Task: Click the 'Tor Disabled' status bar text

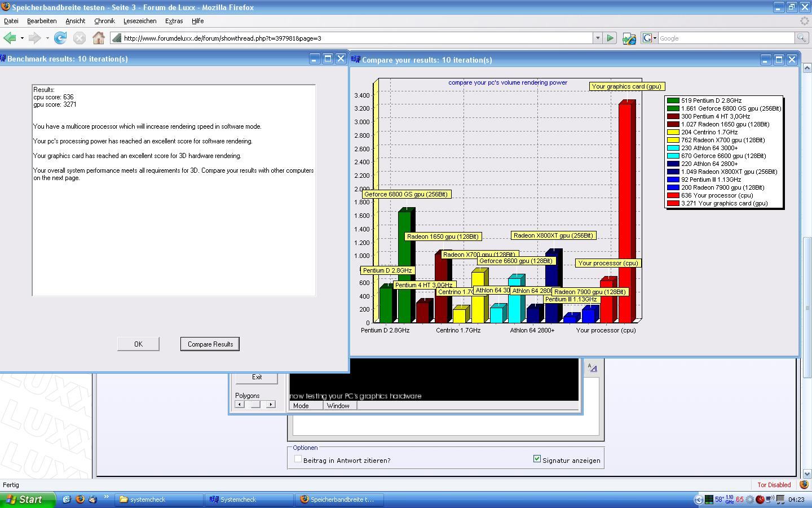Action: pyautogui.click(x=774, y=484)
